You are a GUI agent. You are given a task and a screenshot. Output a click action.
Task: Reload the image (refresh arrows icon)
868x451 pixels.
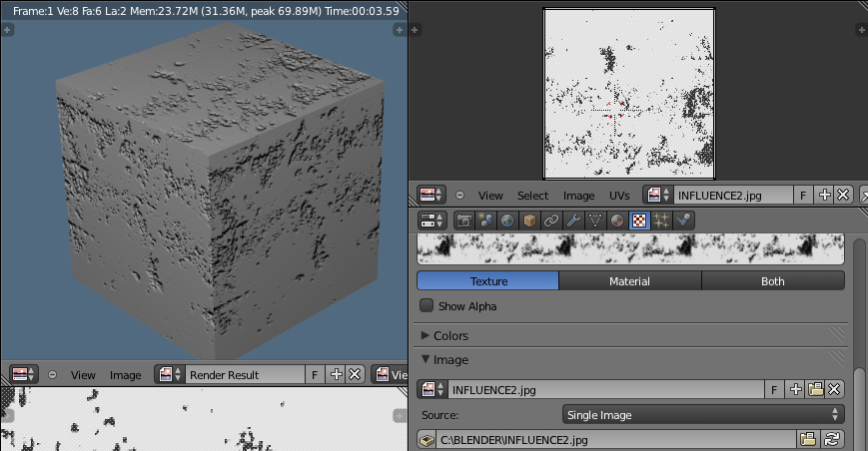(832, 440)
